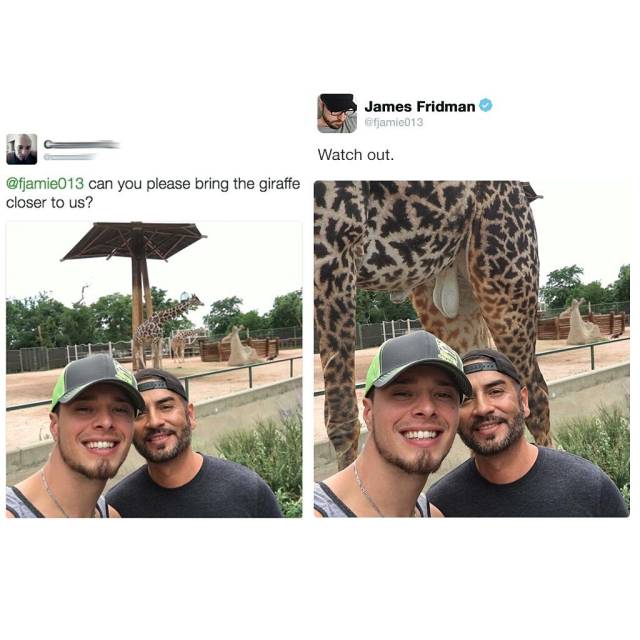Open the requester's small profile avatar
This screenshot has width=640, height=640.
pyautogui.click(x=22, y=149)
